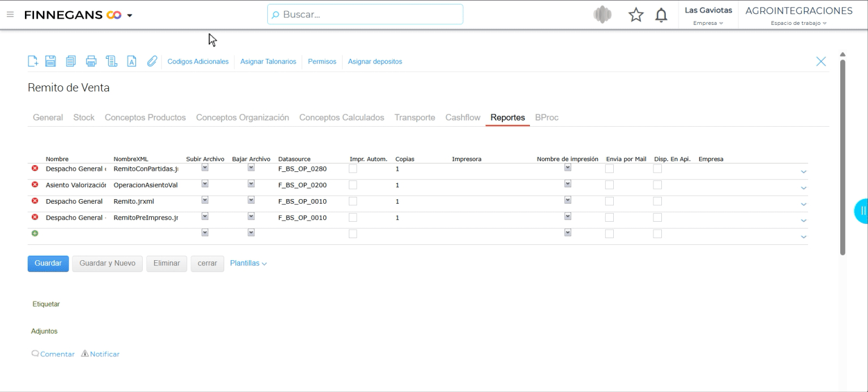Click Guardar y Nuevo button

[108, 264]
